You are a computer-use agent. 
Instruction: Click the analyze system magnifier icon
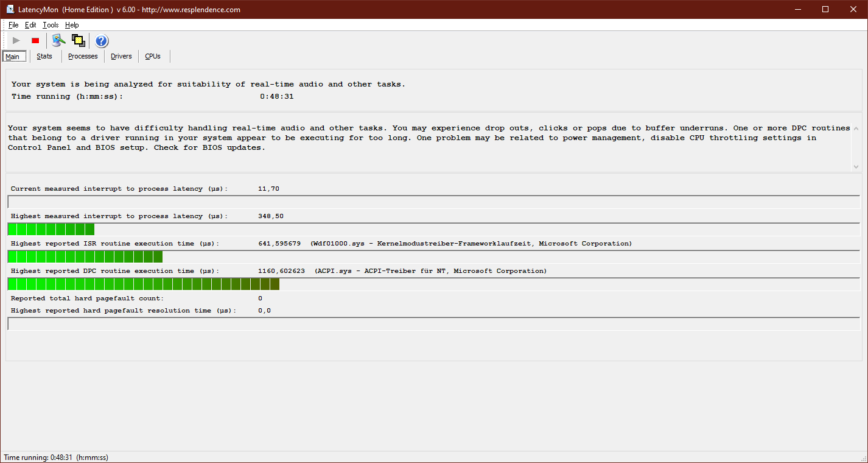tap(58, 41)
